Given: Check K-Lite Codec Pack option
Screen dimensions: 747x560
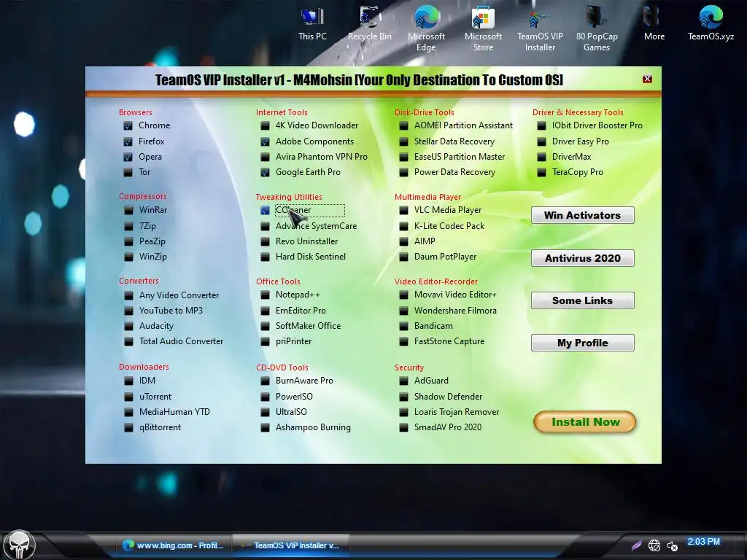Looking at the screenshot, I should pyautogui.click(x=403, y=226).
